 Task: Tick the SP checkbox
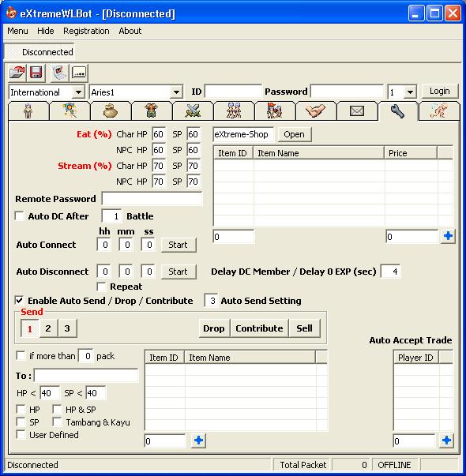point(21,422)
